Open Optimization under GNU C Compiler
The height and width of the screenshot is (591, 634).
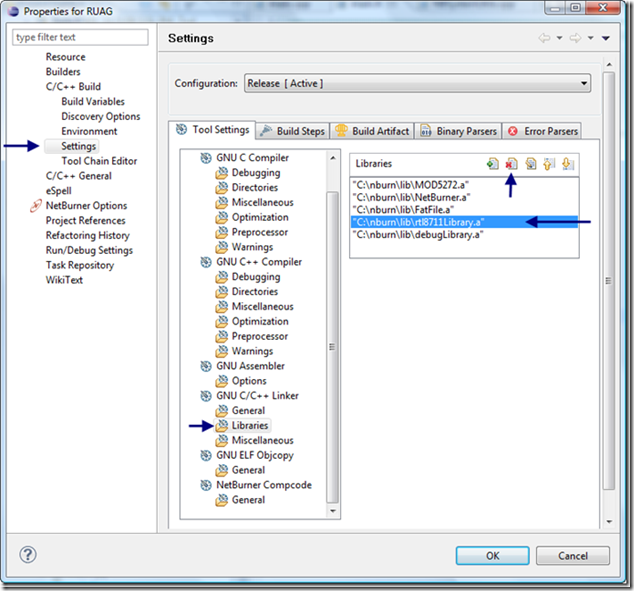[260, 217]
